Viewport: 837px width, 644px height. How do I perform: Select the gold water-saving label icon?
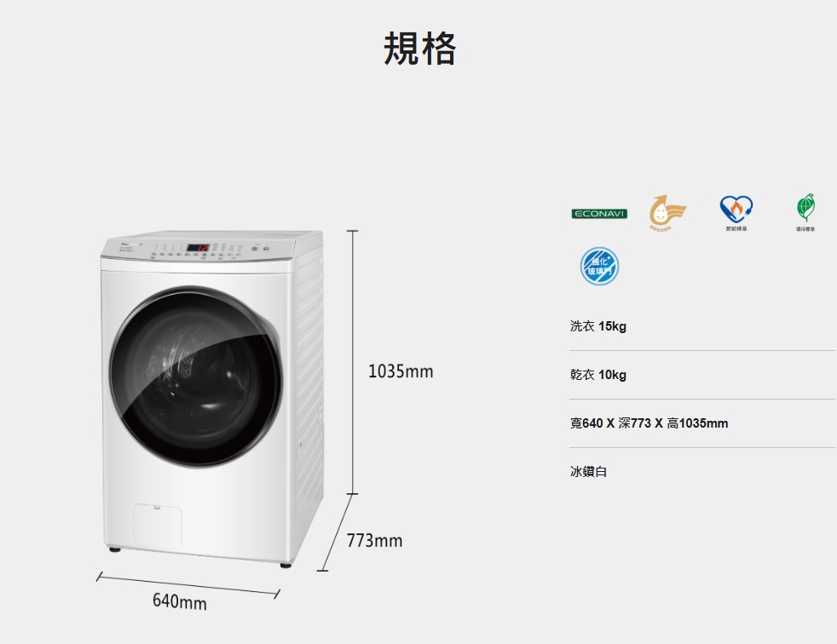(667, 212)
